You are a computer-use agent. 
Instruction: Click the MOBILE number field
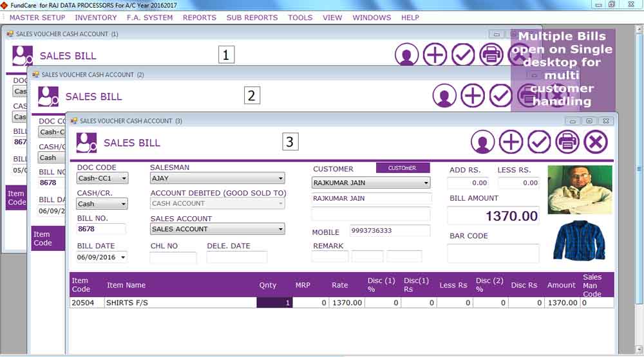390,231
